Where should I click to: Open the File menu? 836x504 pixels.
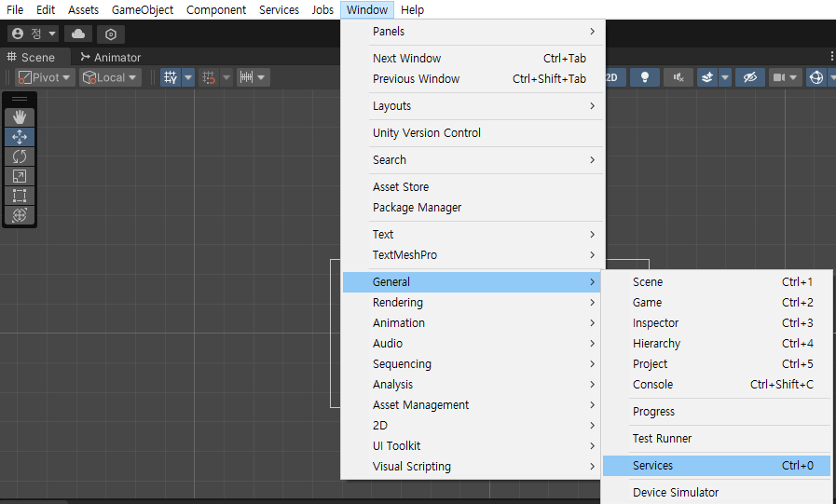click(15, 9)
